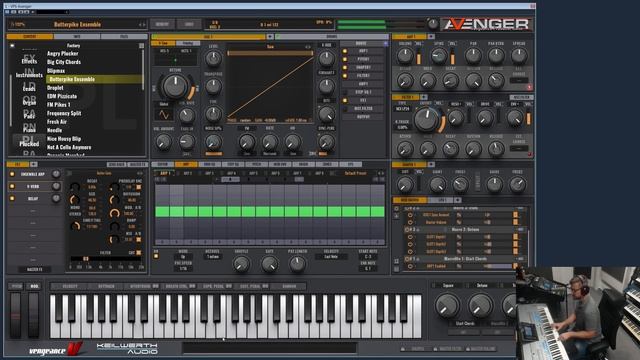This screenshot has width=640, height=360.
Task: Toggle FX1 in the routing list
Action: coord(345,100)
